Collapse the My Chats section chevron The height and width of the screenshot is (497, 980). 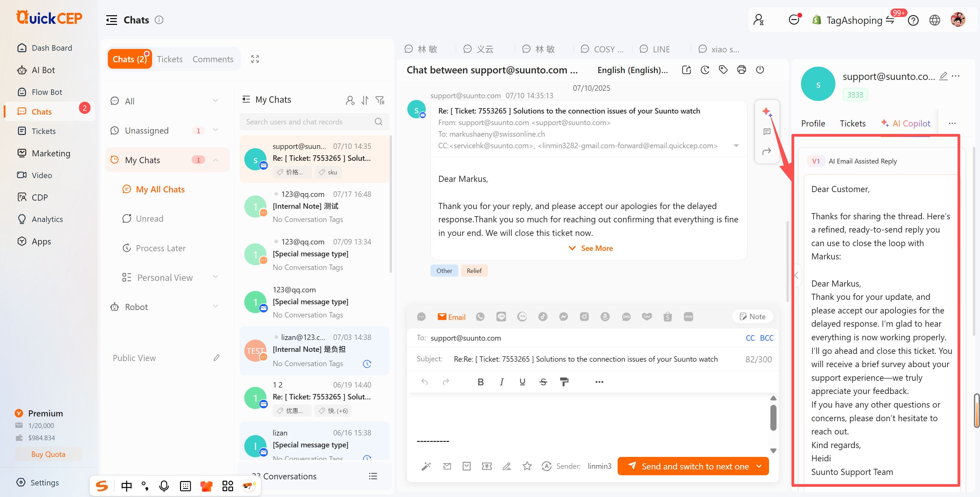215,160
